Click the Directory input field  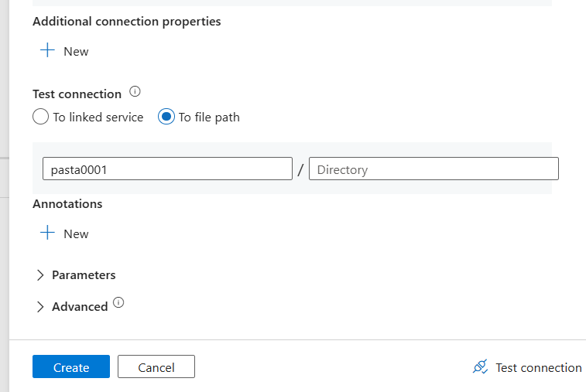434,169
